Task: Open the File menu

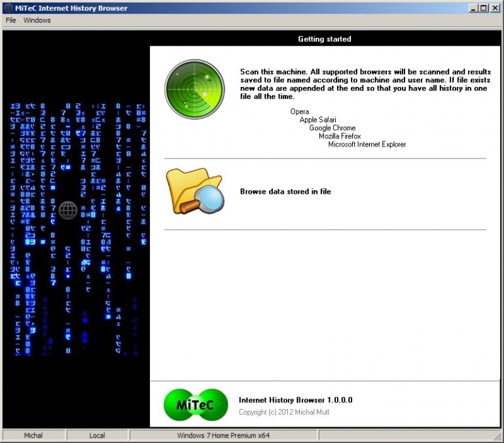Action: 10,20
